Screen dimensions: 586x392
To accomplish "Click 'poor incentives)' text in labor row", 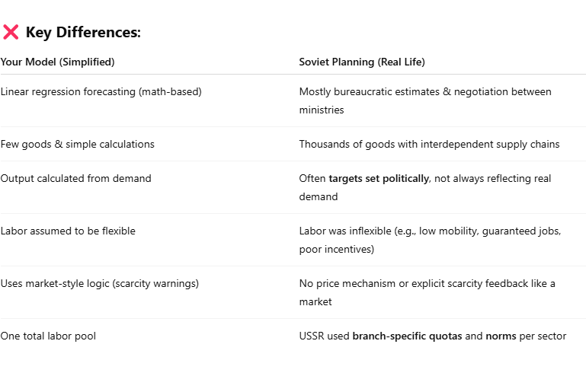I will pos(336,250).
